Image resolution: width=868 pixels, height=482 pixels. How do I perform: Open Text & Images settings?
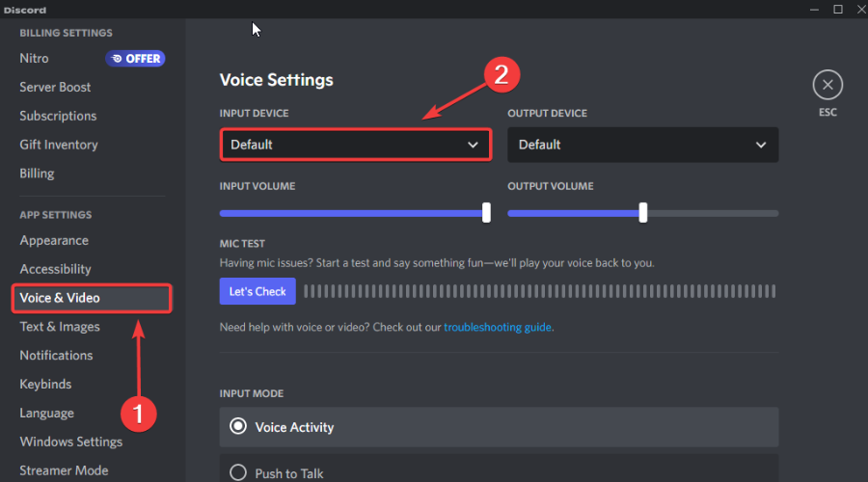point(60,327)
